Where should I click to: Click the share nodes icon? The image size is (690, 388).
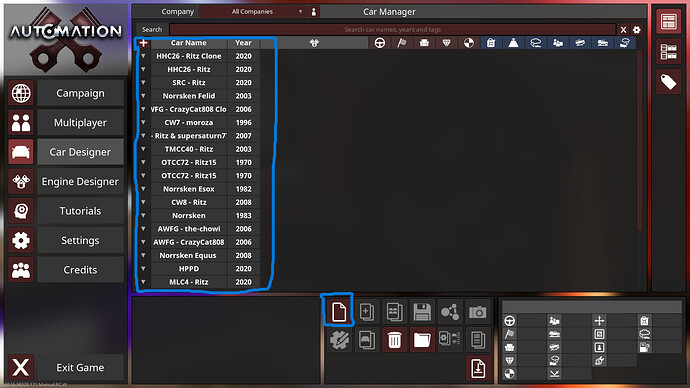tap(450, 312)
